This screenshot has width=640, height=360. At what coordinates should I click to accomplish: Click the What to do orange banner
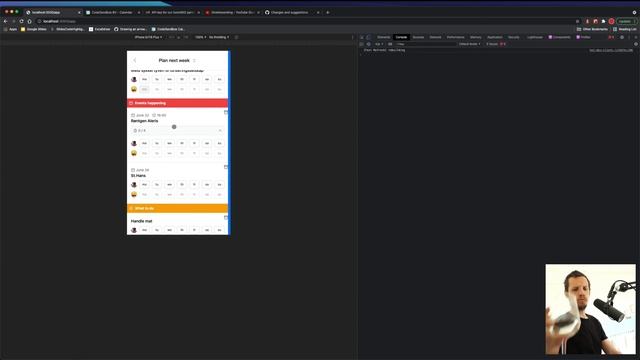[177, 208]
